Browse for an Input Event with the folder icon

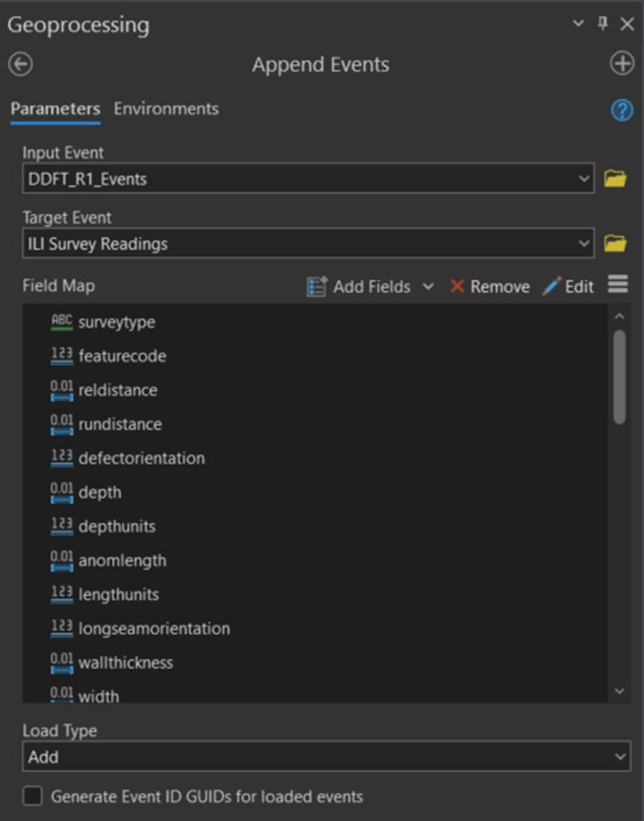[615, 179]
